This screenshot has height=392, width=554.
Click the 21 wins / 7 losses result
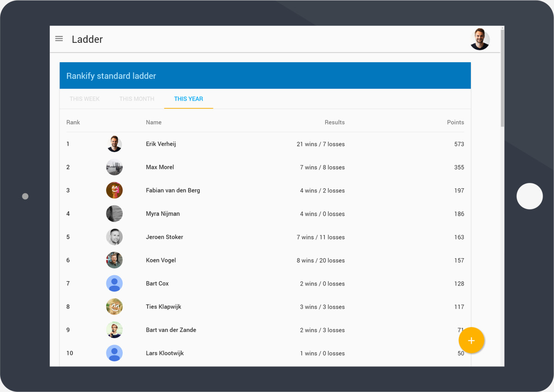point(321,144)
